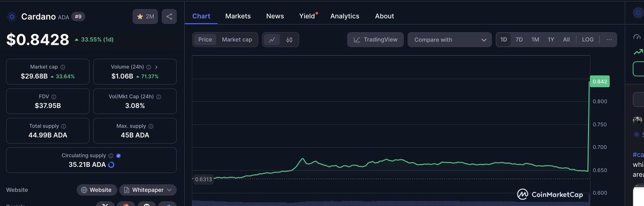The height and width of the screenshot is (206, 644).
Task: Open the News tab
Action: click(x=275, y=16)
